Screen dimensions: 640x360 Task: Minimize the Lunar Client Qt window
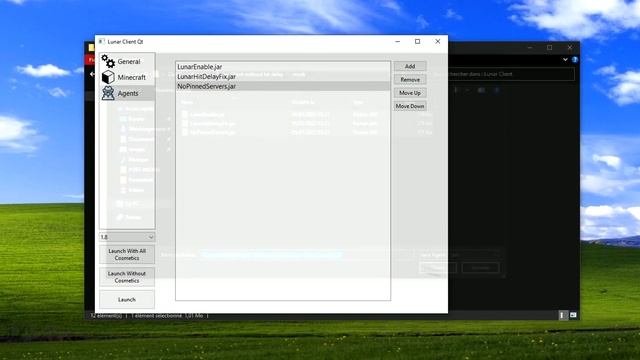tap(398, 42)
